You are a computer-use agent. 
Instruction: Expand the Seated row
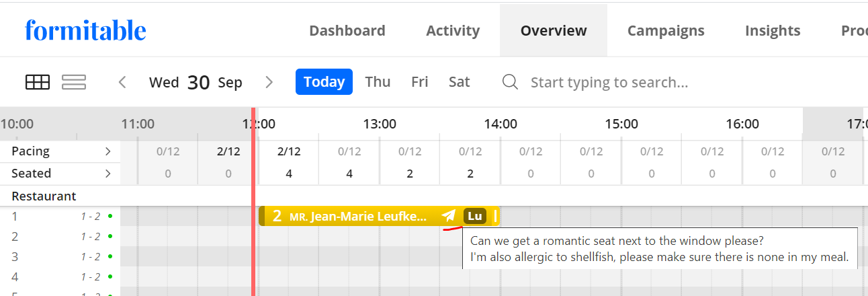[107, 174]
